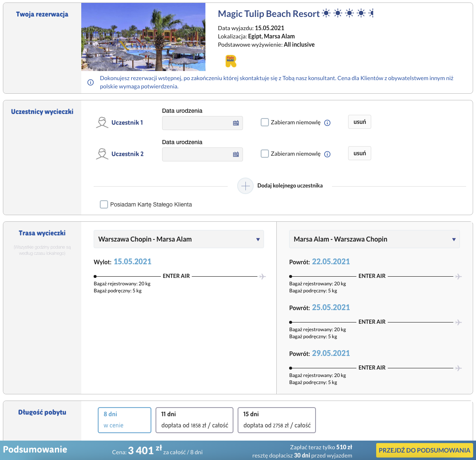The image size is (476, 460).
Task: Click info icon beside second Zabieram niemowlę
Action: tap(327, 154)
